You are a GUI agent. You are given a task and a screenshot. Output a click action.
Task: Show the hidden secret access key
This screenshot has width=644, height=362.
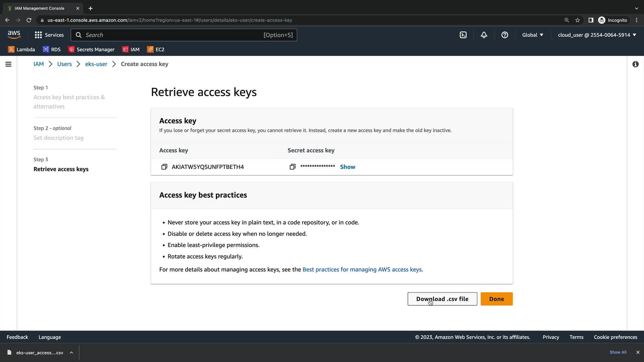tap(347, 167)
